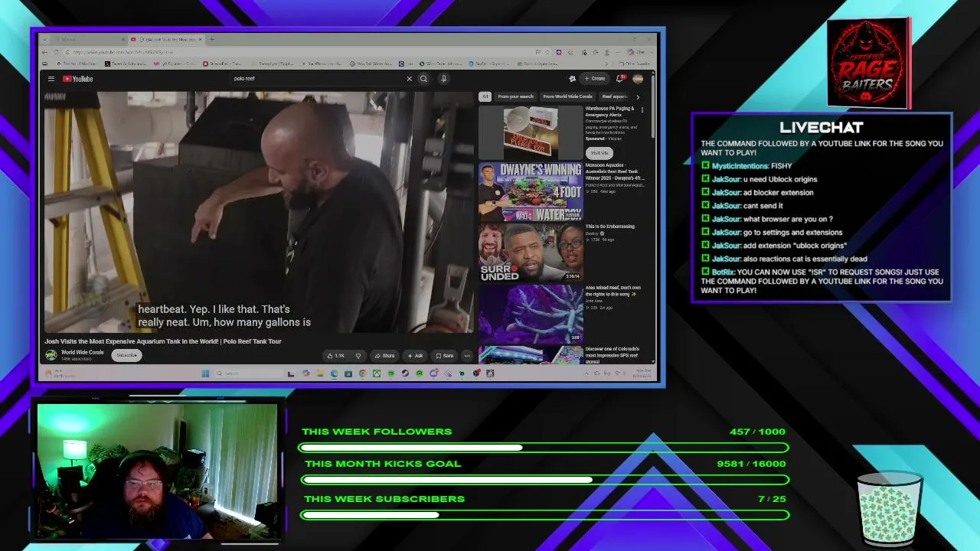The image size is (980, 551).
Task: Click the Ask button under video
Action: coord(415,356)
